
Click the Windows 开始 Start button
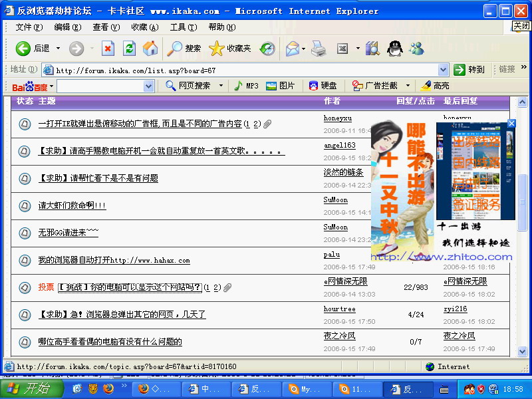(31, 388)
